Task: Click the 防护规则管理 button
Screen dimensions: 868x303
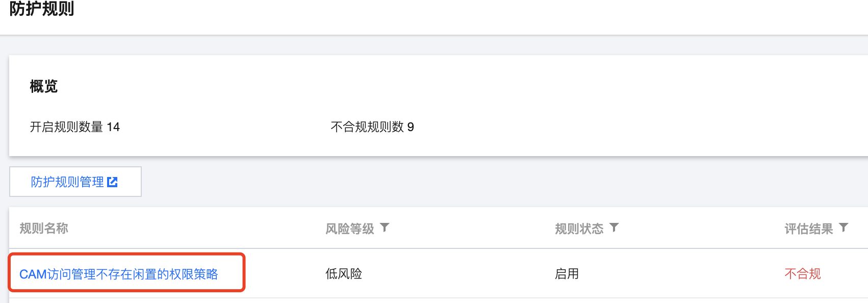Action: pos(68,182)
